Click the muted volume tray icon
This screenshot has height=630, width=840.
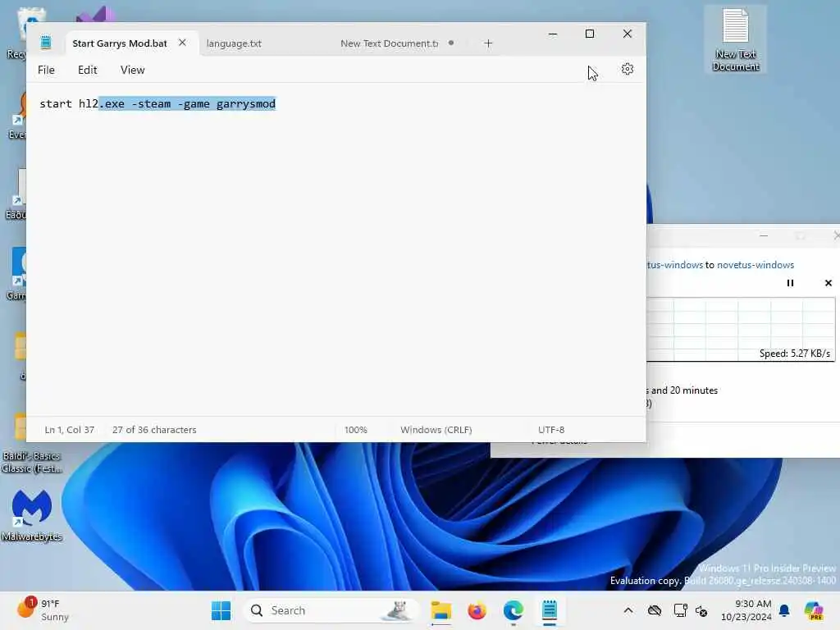701,610
